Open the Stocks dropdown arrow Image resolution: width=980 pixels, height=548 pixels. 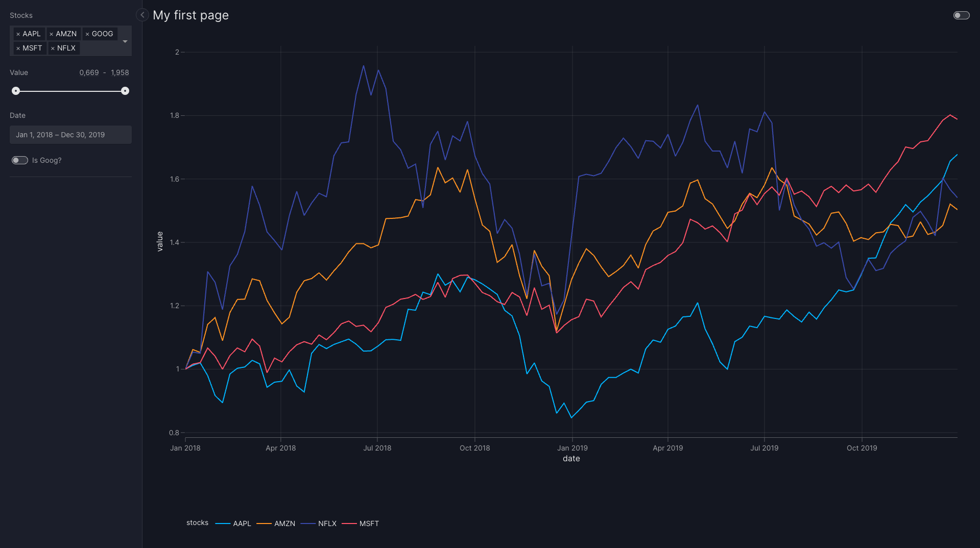[125, 41]
